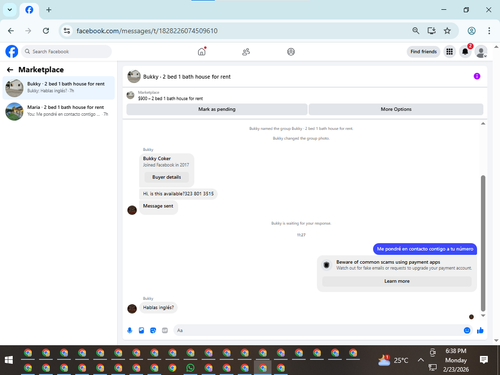Show hidden system tray icons
Viewport: 500px width, 375px height.
(x=421, y=360)
